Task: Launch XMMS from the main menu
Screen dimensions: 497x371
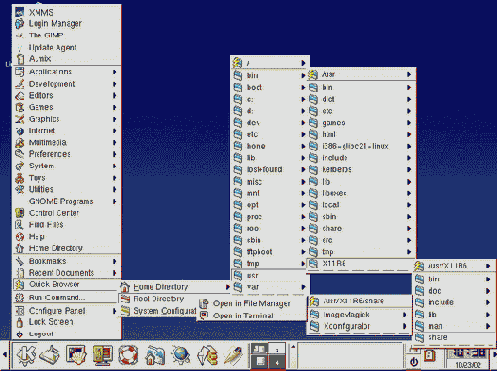Action: coord(67,13)
